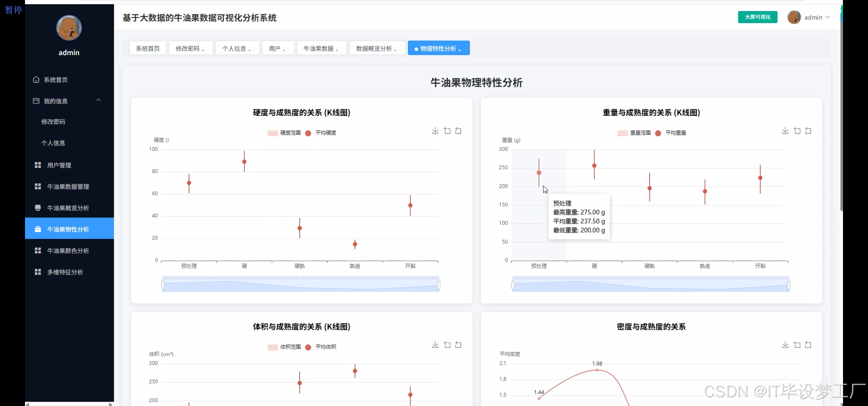The height and width of the screenshot is (406, 868).
Task: Open the 大屏可视化 button
Action: 758,17
